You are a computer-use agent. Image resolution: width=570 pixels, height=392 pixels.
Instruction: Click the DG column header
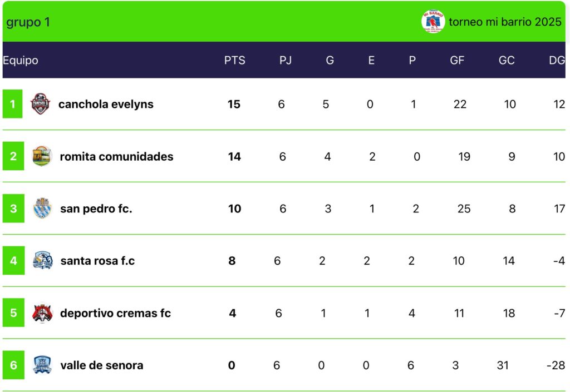coord(557,60)
